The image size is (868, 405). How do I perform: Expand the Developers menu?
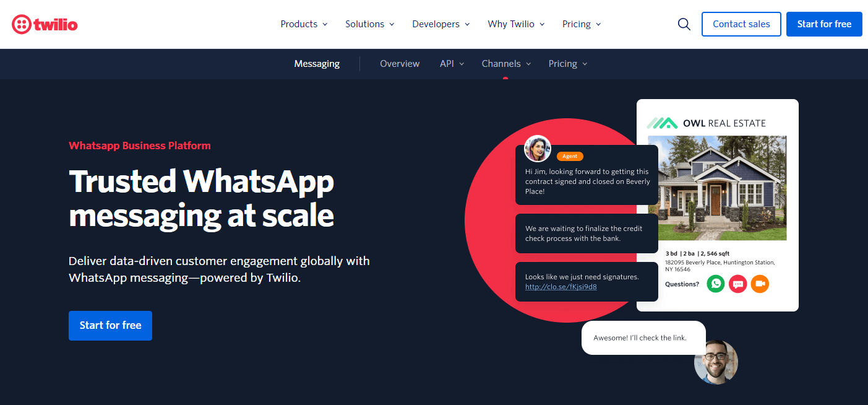[x=441, y=24]
